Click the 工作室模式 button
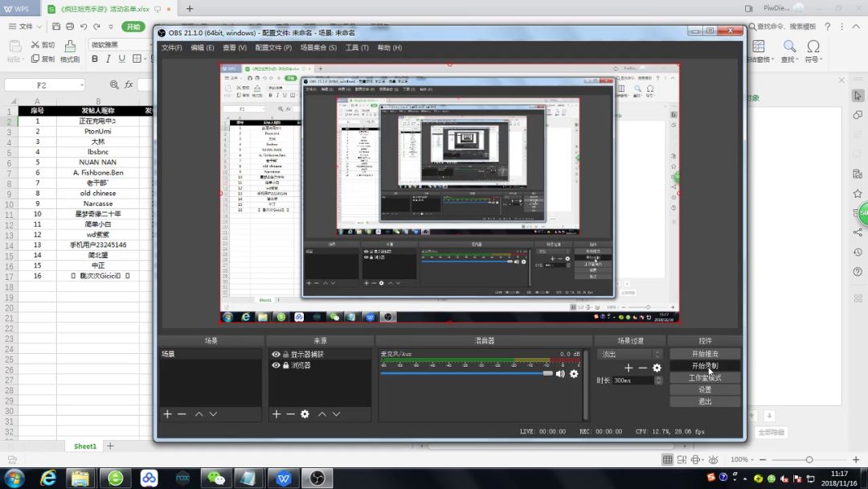Image resolution: width=868 pixels, height=489 pixels. point(705,378)
